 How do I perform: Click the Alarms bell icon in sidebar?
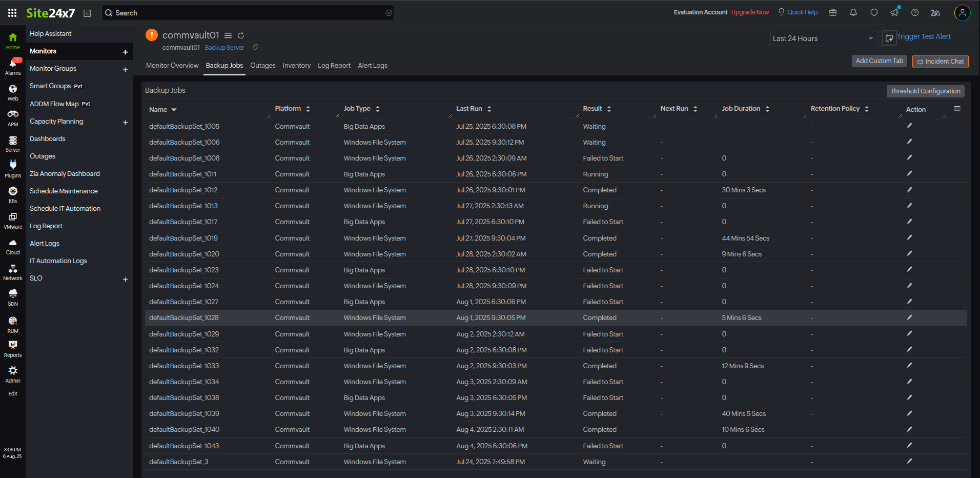pos(13,64)
